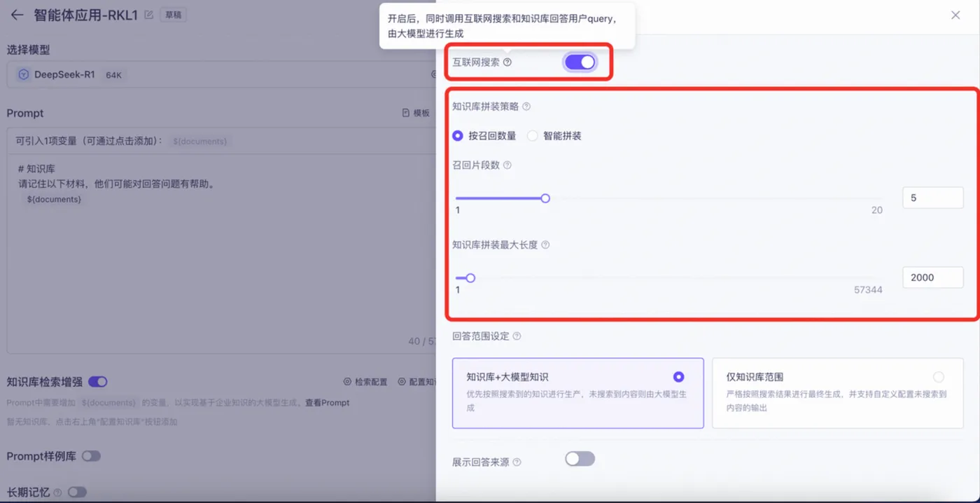Close the configuration panel with the X
The width and height of the screenshot is (980, 503).
click(x=955, y=15)
